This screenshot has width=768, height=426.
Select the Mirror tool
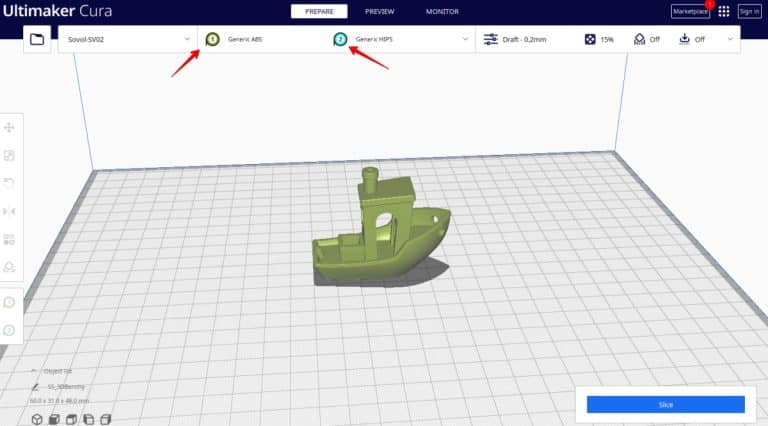[9, 211]
